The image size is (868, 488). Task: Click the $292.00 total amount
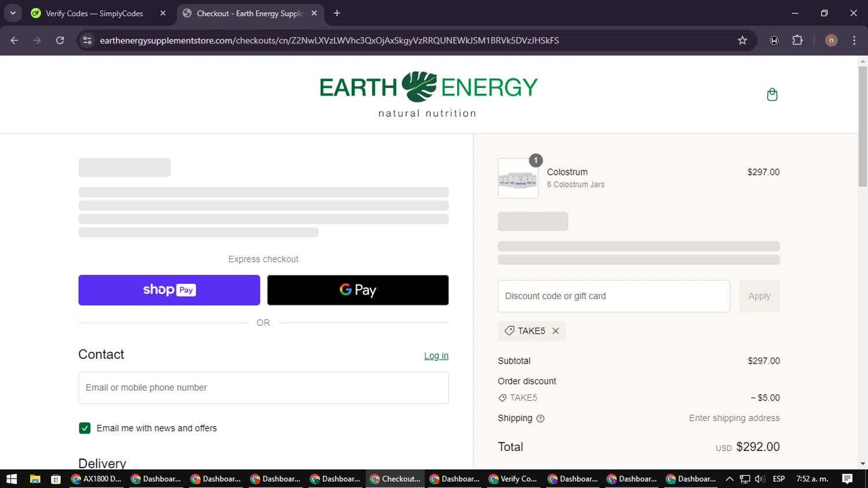pos(758,447)
